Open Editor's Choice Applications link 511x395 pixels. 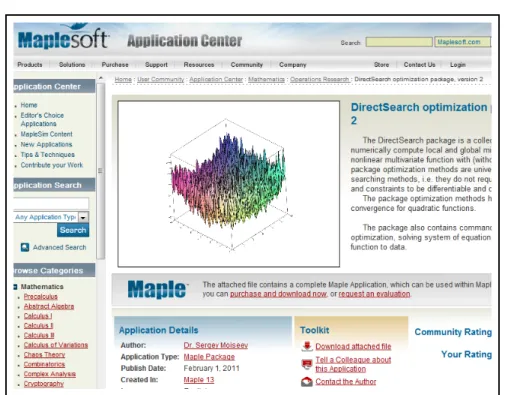42,119
